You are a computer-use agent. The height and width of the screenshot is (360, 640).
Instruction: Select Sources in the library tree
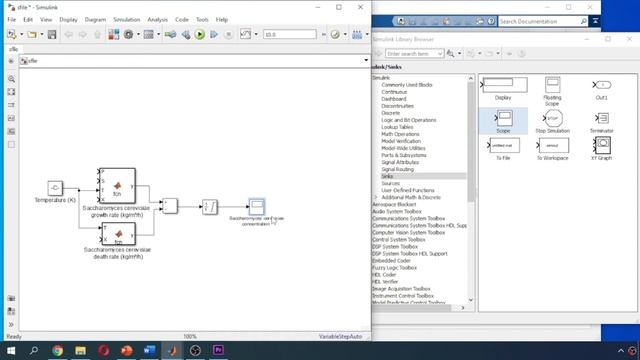pyautogui.click(x=391, y=183)
